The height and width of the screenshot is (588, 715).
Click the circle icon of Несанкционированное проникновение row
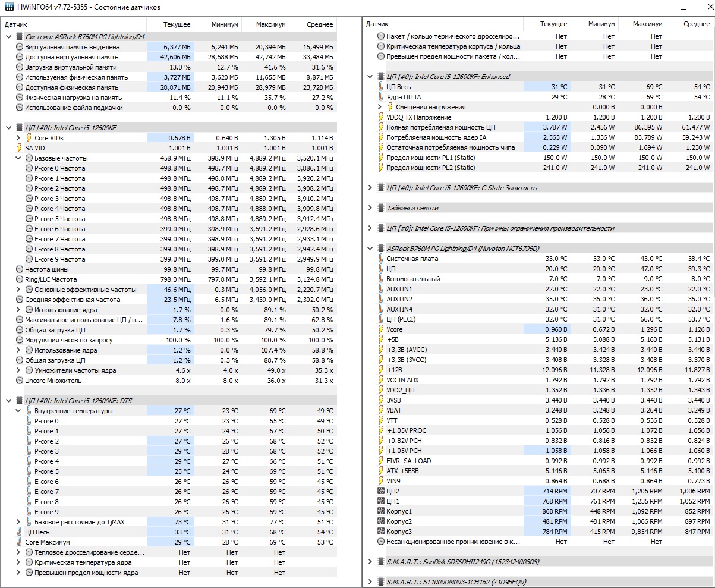coord(381,542)
